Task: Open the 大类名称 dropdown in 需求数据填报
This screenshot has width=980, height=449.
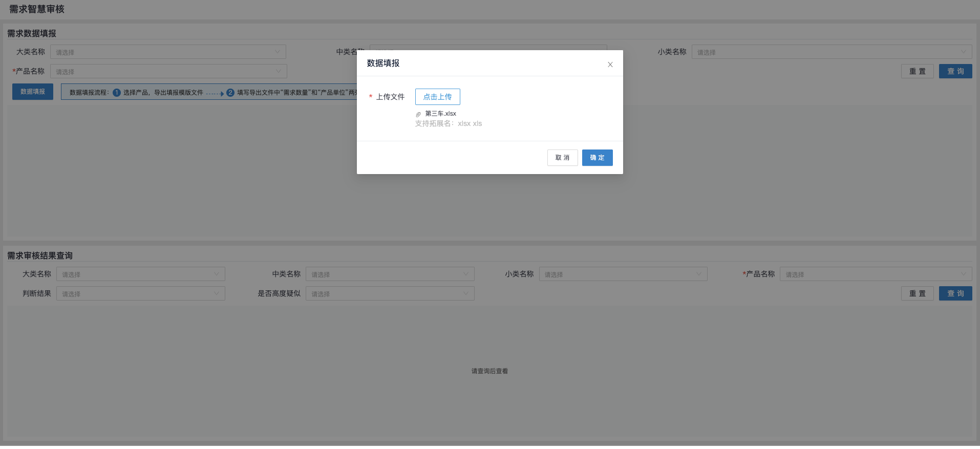Action: coord(168,52)
